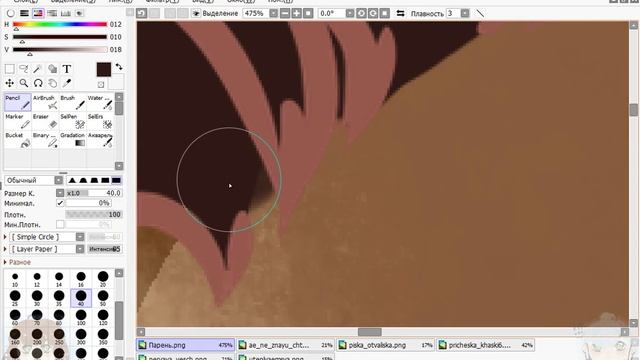The image size is (640, 360).
Task: Select the SelErs tool
Action: tap(100, 121)
